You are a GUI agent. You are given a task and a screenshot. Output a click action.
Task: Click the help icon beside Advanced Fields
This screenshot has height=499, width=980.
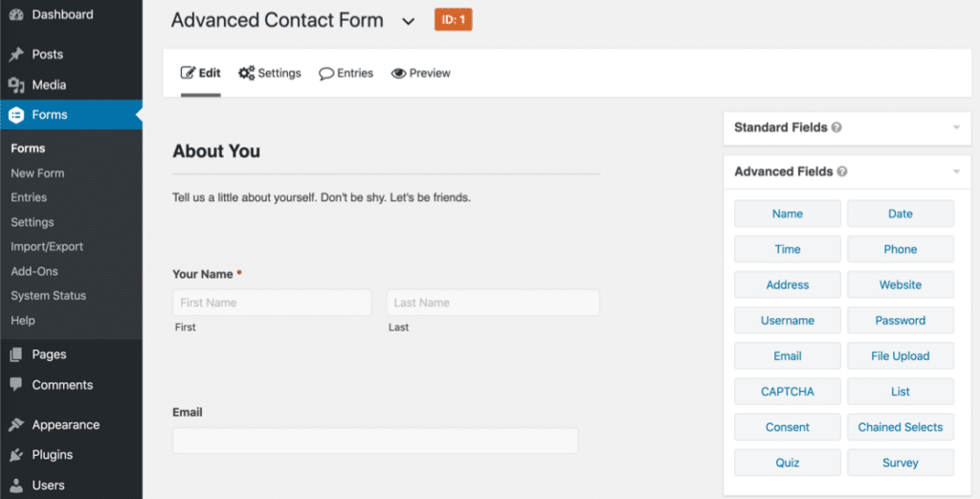click(x=842, y=171)
